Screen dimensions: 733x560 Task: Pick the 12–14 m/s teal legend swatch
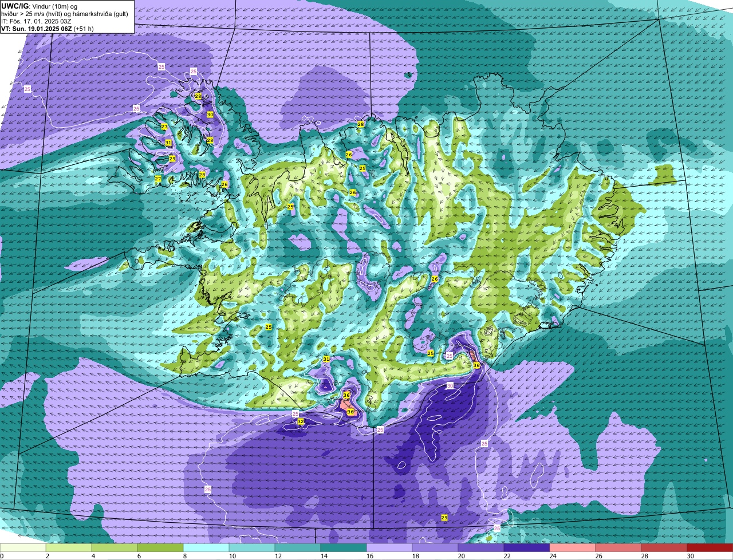coord(298,548)
